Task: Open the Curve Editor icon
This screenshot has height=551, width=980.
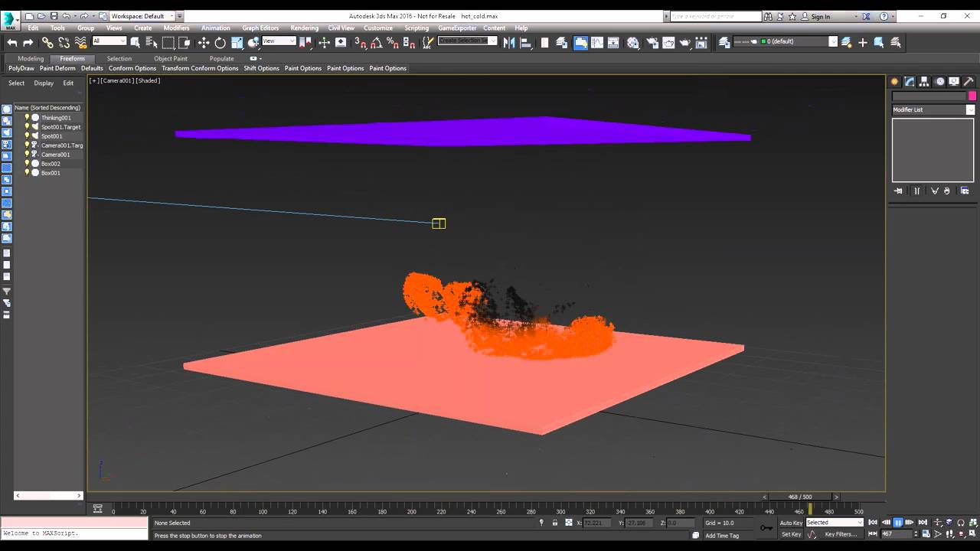Action: pyautogui.click(x=597, y=43)
